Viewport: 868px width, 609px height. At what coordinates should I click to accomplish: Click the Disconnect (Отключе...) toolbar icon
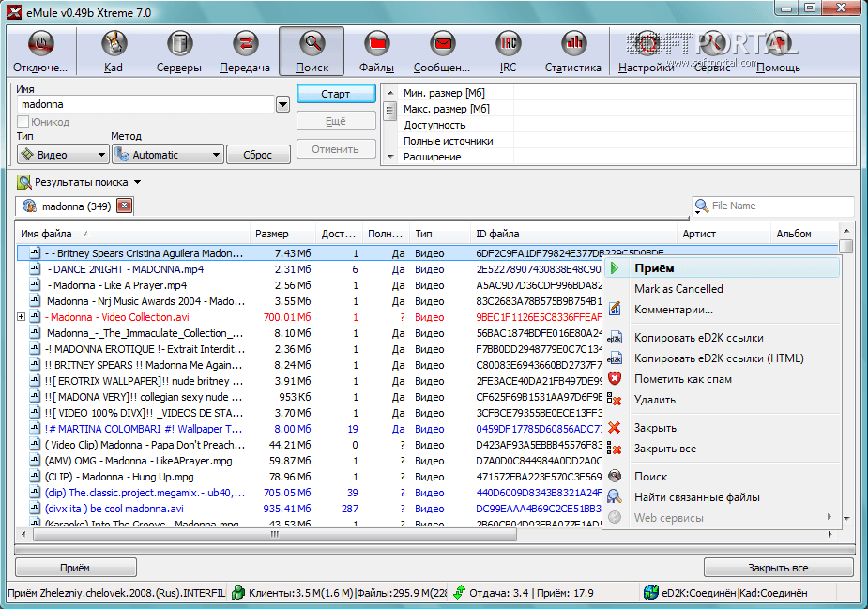pos(40,44)
